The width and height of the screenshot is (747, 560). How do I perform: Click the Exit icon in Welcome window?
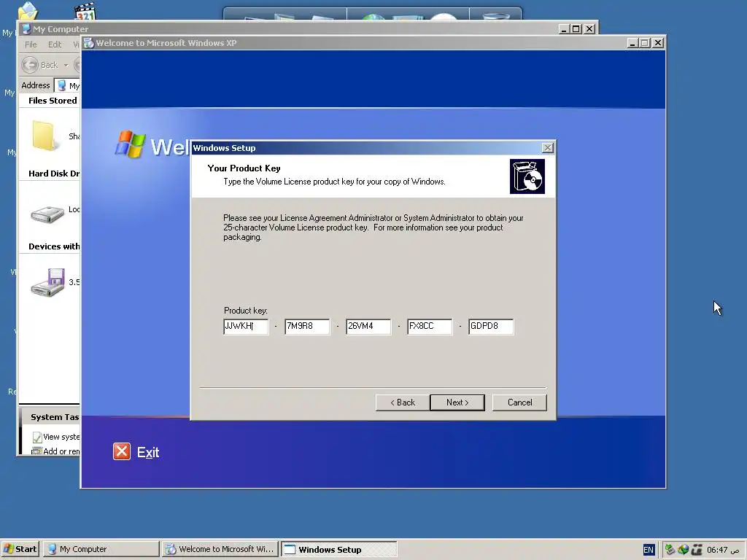[x=122, y=451]
